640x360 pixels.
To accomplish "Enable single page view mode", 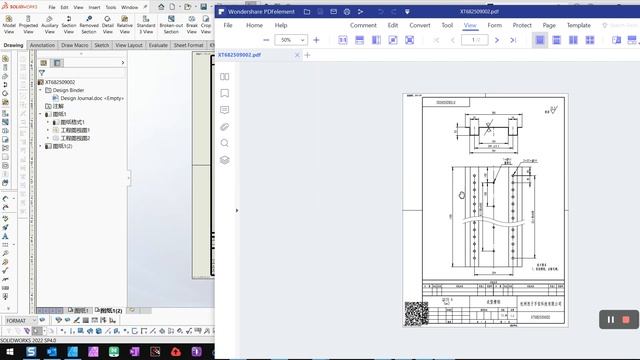I will click(540, 40).
